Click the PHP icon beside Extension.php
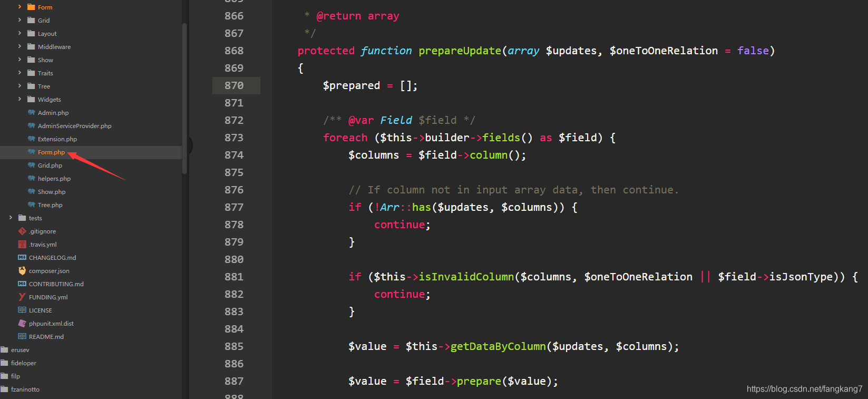Image resolution: width=868 pixels, height=399 pixels. (32, 139)
